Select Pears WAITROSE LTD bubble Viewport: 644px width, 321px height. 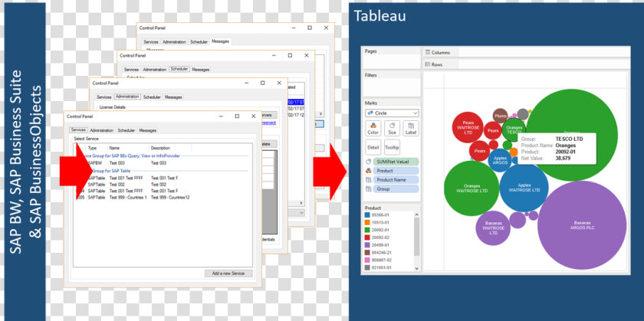coord(468,127)
